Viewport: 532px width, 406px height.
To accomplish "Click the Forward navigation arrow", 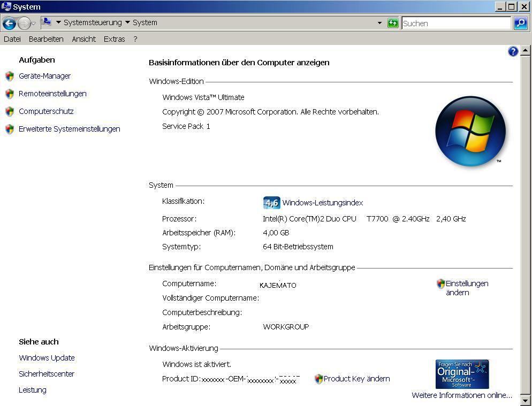I will click(24, 23).
